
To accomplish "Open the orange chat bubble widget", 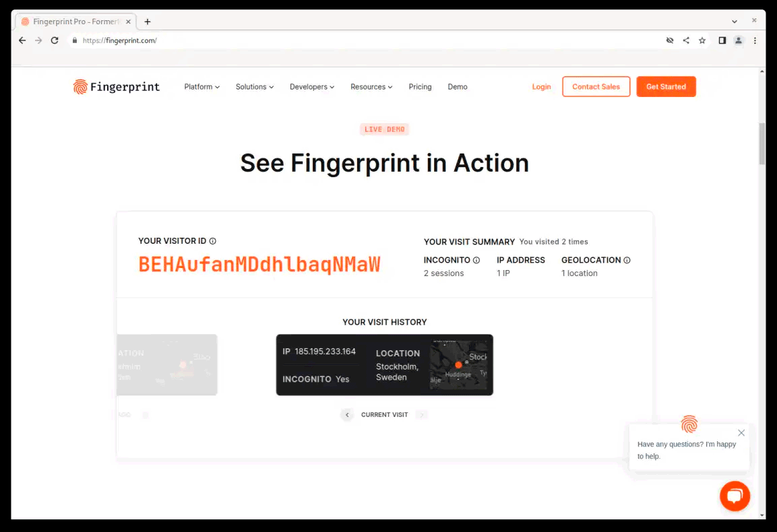I will (x=735, y=496).
